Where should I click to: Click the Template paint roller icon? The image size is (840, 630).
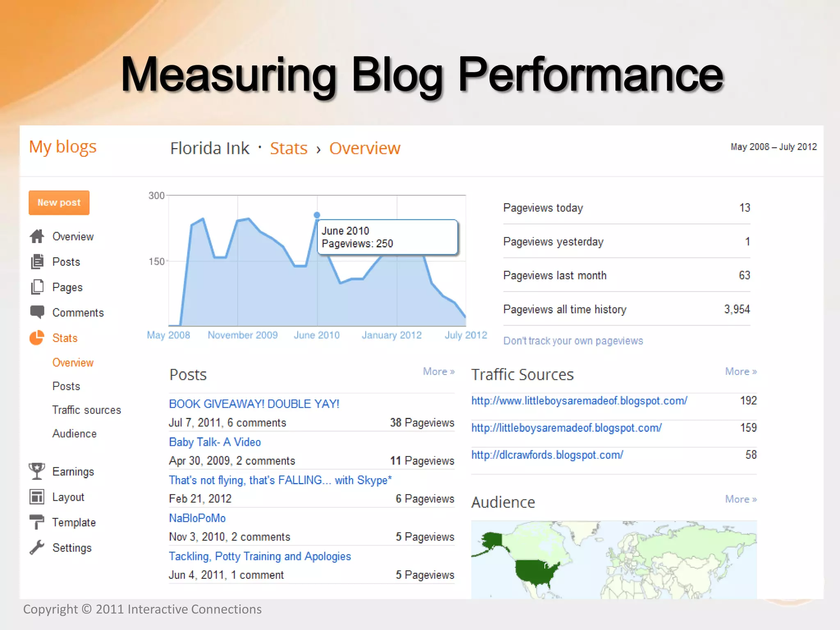coord(37,522)
